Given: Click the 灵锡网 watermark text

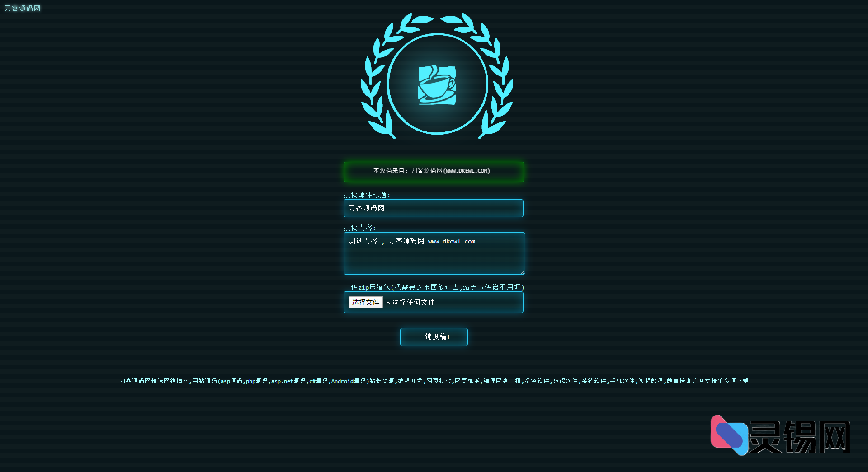Looking at the screenshot, I should (799, 437).
